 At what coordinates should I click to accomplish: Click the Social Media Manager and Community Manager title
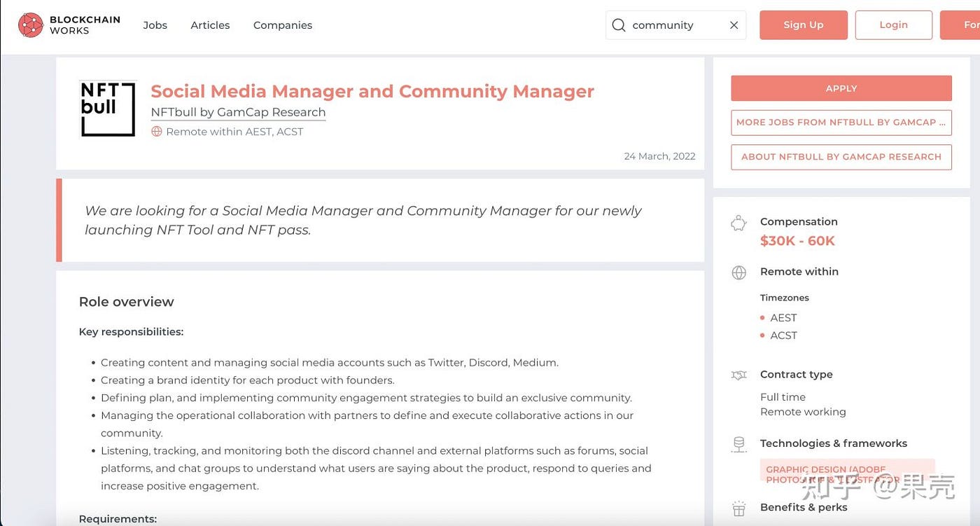coord(372,91)
